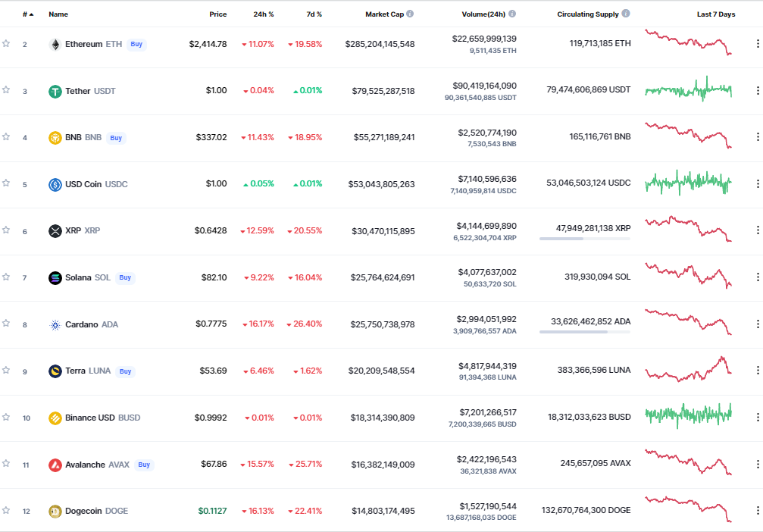763x532 pixels.
Task: Add Cardano to watchlist star
Action: (6, 323)
